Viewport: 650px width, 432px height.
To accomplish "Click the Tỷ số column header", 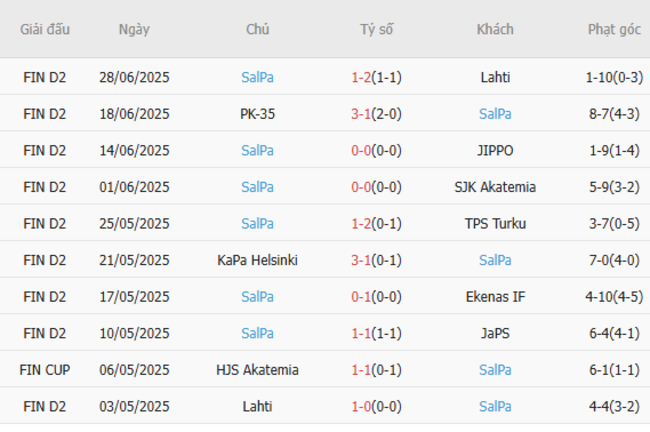I will pyautogui.click(x=376, y=29).
